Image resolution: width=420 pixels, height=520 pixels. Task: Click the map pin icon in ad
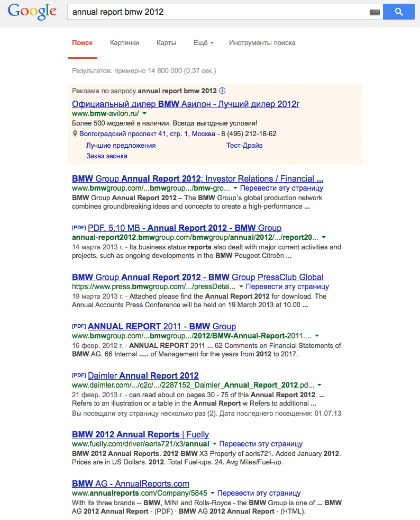(x=75, y=133)
